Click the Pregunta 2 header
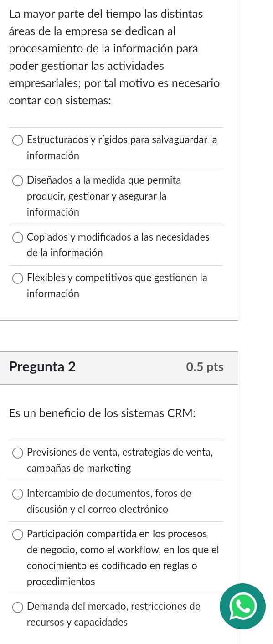The width and height of the screenshot is (273, 644). pos(42,366)
